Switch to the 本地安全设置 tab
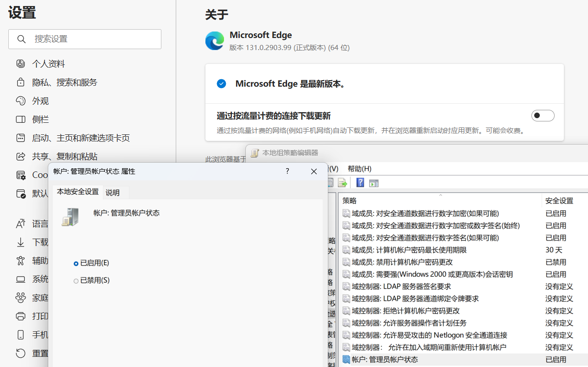The image size is (588, 367). click(78, 192)
